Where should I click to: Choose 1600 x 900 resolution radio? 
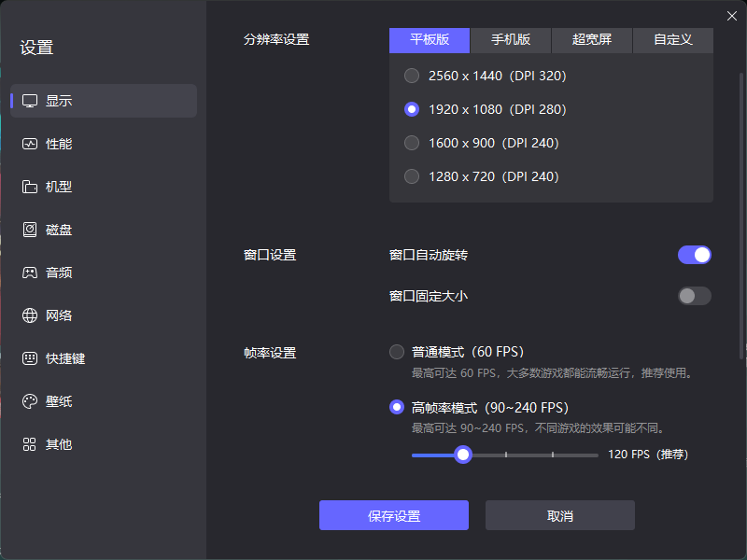(x=412, y=143)
